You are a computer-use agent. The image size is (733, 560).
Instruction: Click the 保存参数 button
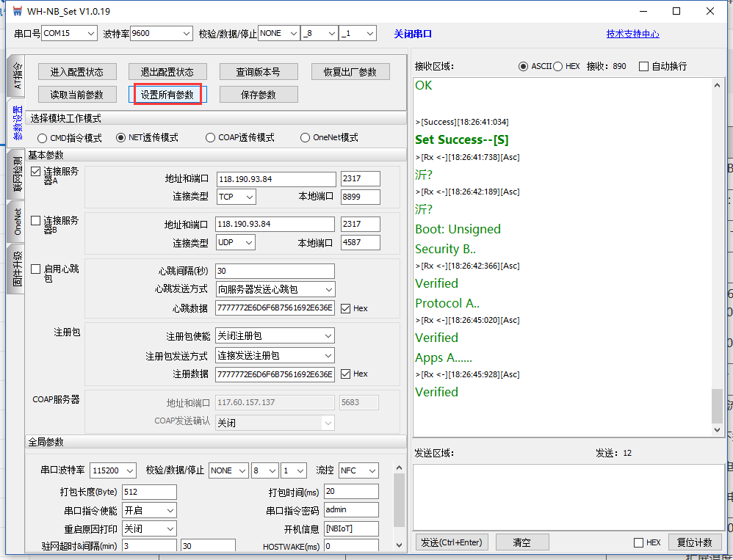259,95
